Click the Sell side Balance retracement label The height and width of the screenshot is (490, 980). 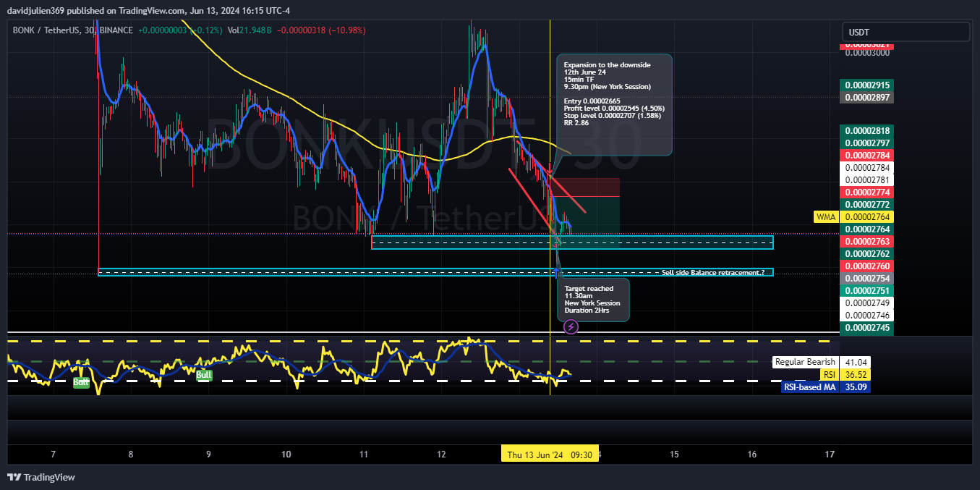[713, 272]
